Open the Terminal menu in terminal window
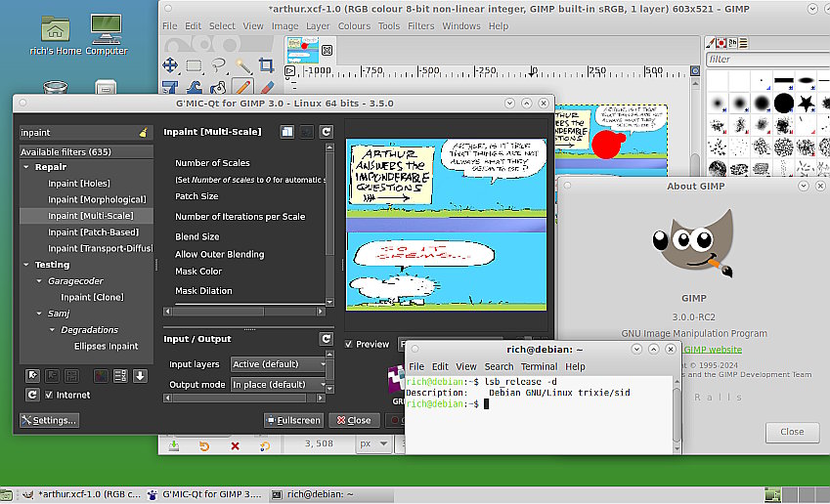 click(x=539, y=366)
